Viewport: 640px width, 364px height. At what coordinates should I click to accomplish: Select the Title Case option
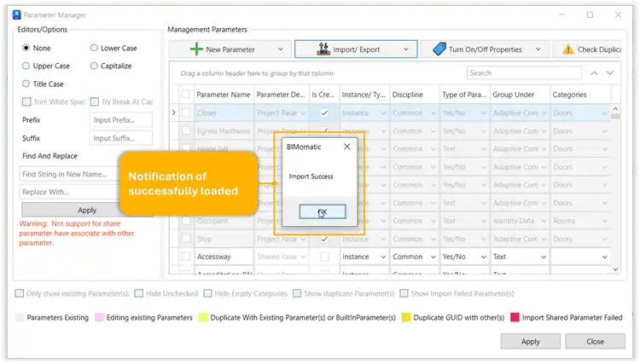pyautogui.click(x=26, y=84)
